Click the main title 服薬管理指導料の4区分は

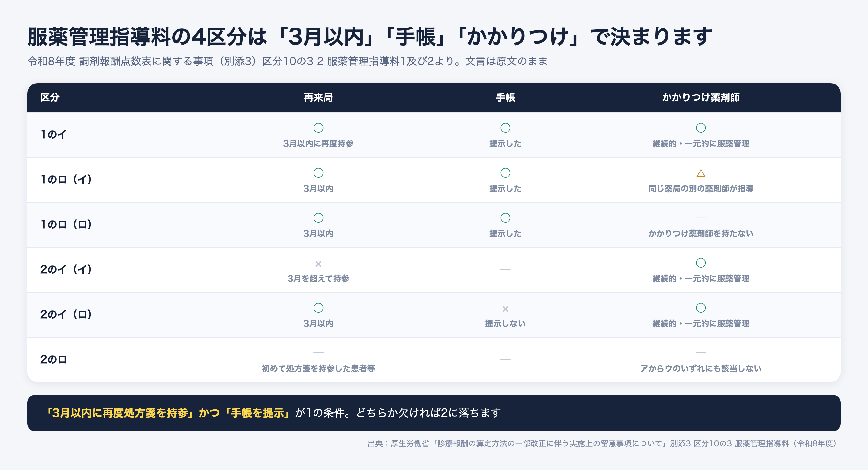[147, 37]
